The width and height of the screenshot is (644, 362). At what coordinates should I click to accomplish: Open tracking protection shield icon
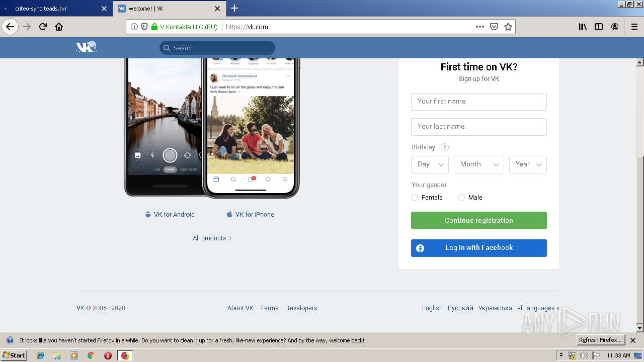(144, 27)
